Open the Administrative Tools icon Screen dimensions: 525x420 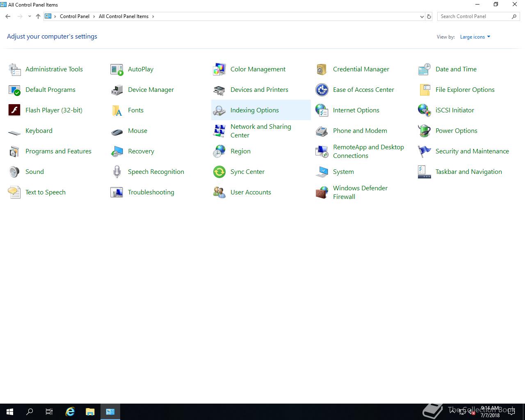pyautogui.click(x=14, y=69)
